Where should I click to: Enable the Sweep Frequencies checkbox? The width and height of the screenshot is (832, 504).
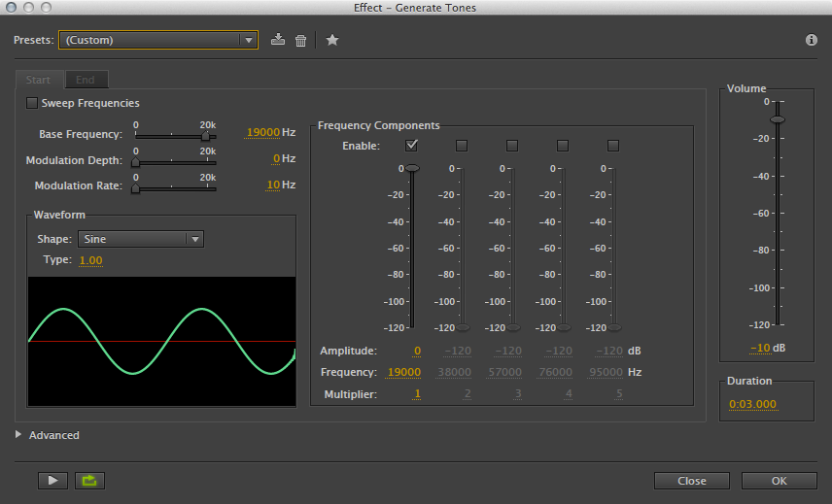(x=32, y=103)
